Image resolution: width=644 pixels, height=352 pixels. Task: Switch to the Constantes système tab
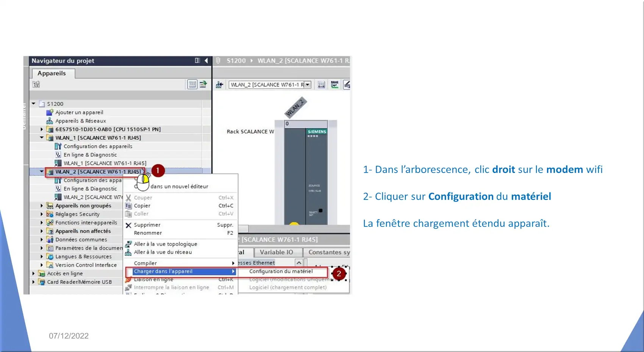coord(327,252)
